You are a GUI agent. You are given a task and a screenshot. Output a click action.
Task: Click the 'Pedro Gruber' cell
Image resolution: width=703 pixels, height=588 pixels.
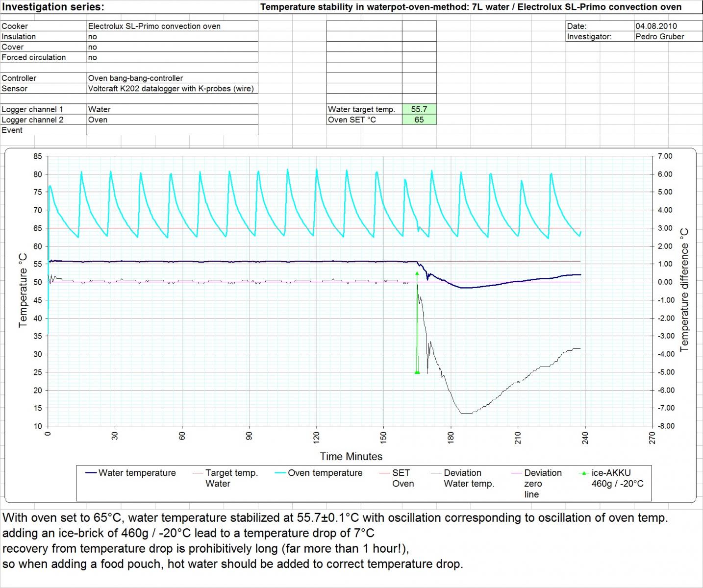(x=668, y=36)
